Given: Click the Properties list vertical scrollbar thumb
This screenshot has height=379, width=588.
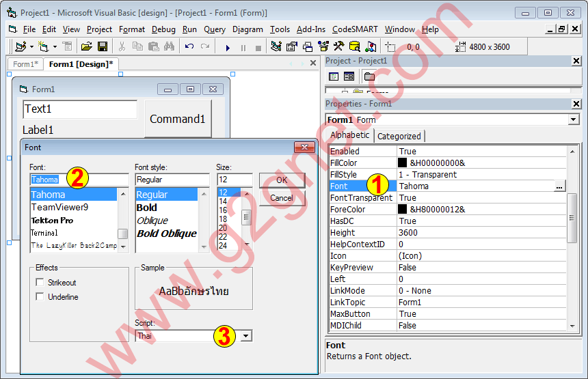Looking at the screenshot, I should [x=572, y=218].
